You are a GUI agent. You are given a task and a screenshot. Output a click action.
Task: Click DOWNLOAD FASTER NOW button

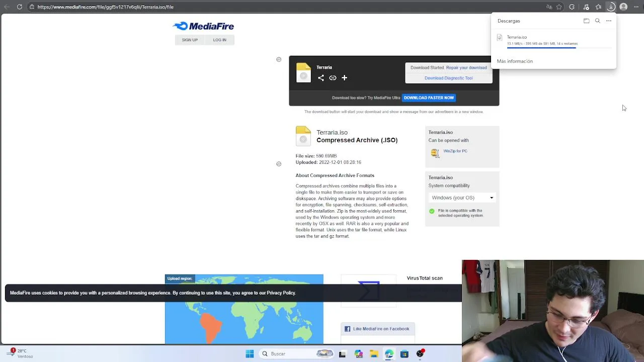[x=429, y=98]
